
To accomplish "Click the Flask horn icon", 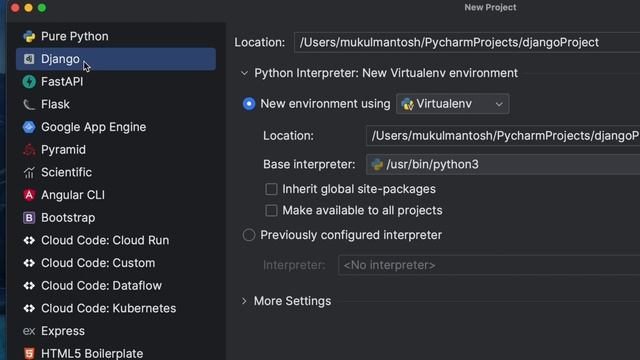I will [29, 104].
